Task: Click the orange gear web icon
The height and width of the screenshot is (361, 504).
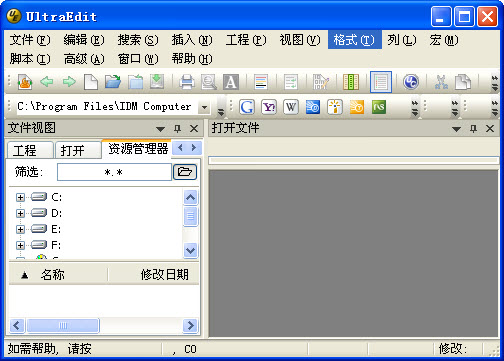Action: (357, 107)
